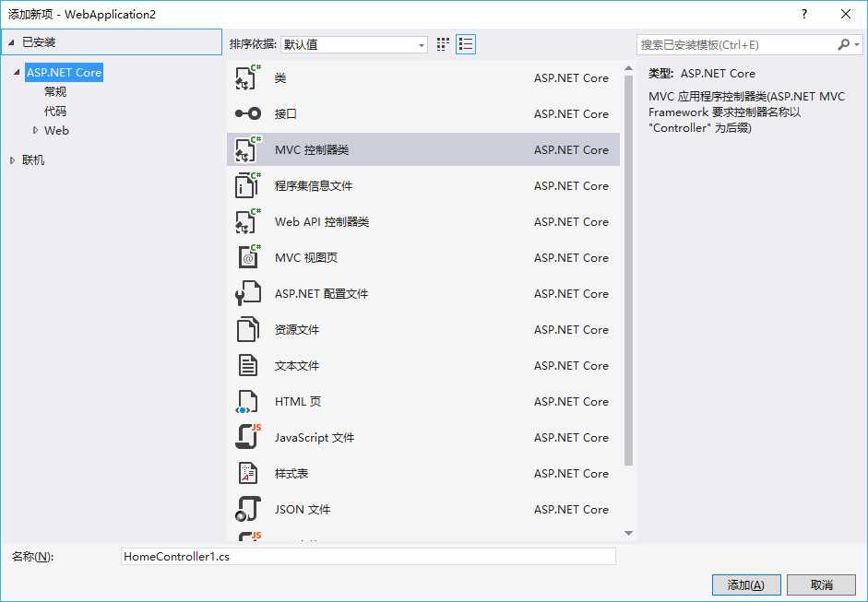Screen dimensions: 868x602
Task: Click the 已安装 header label
Action: pyautogui.click(x=39, y=42)
